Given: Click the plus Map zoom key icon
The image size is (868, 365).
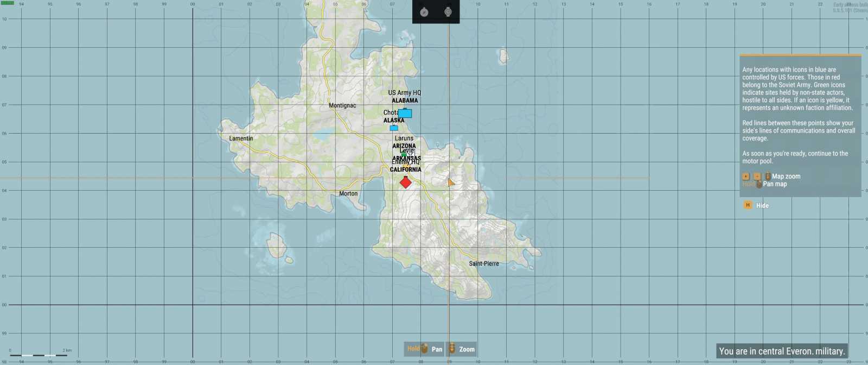Looking at the screenshot, I should (746, 176).
